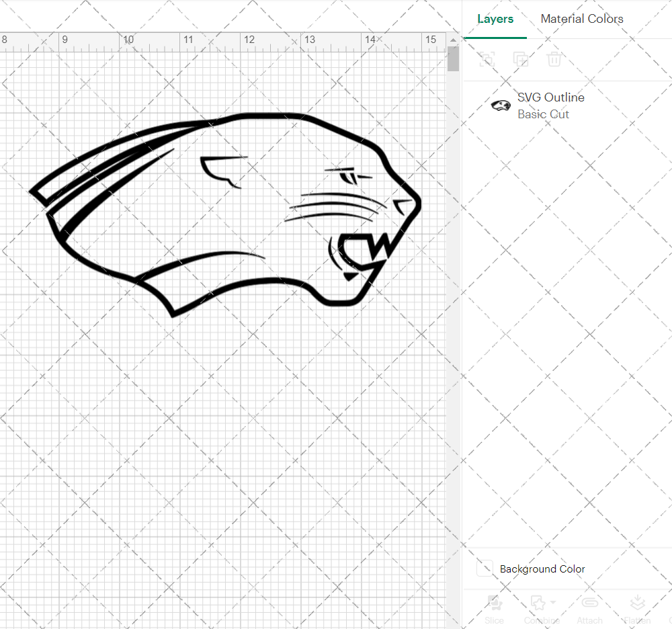Click the Flatten tool icon

(x=638, y=603)
